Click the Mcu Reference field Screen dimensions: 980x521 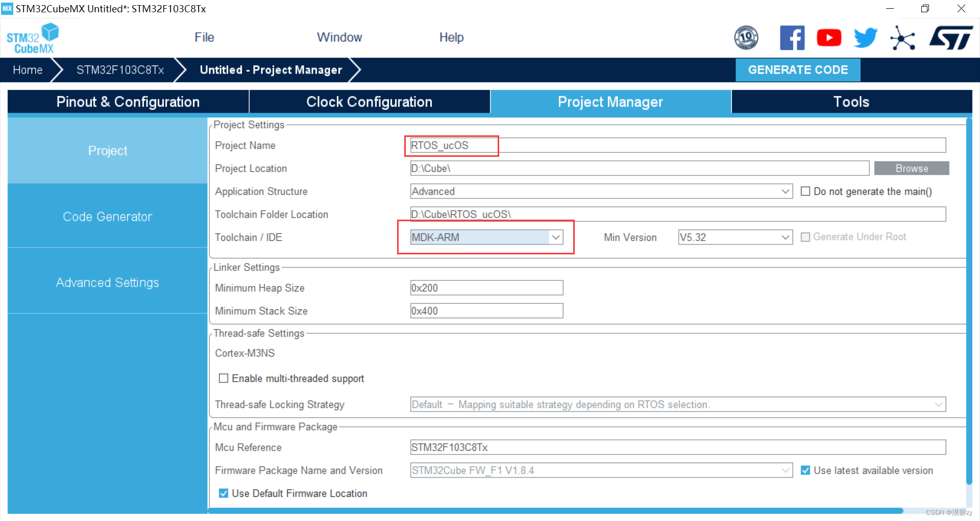click(x=678, y=447)
